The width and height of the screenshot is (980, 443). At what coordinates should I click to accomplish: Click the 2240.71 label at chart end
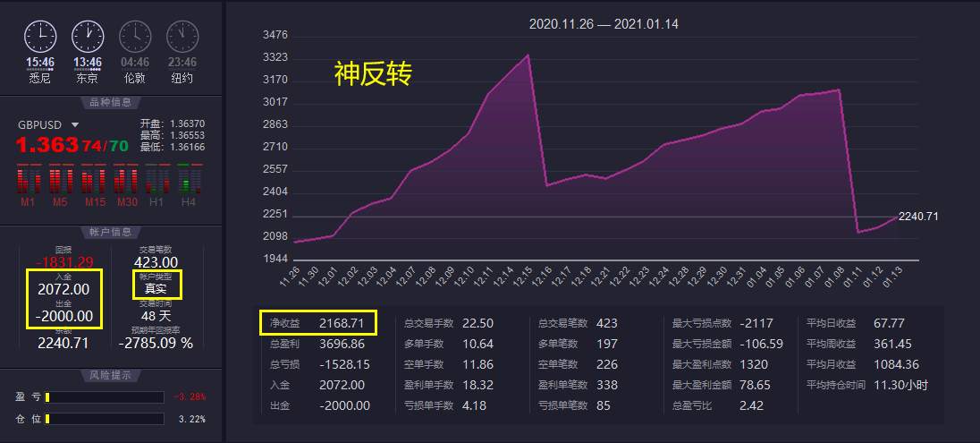pyautogui.click(x=918, y=217)
